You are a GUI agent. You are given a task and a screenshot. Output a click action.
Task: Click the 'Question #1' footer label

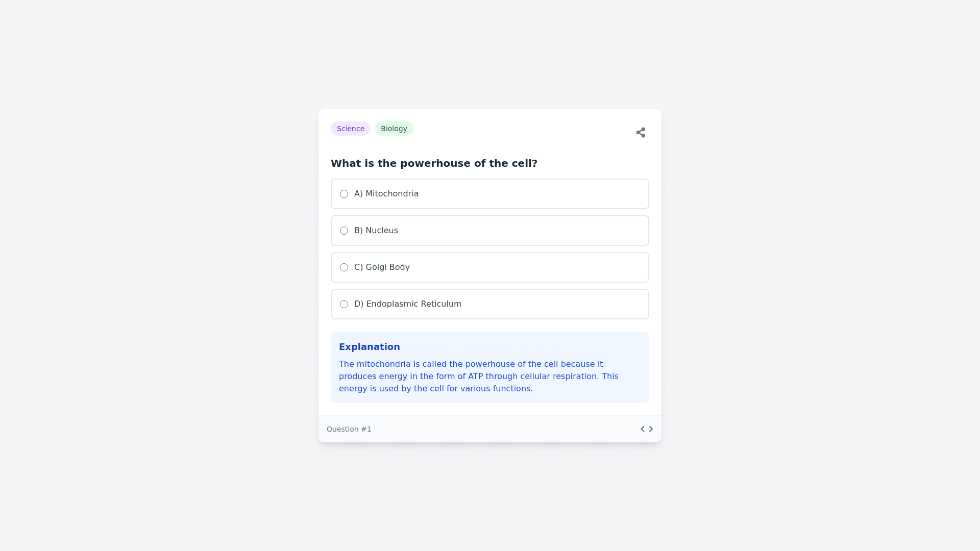tap(349, 429)
